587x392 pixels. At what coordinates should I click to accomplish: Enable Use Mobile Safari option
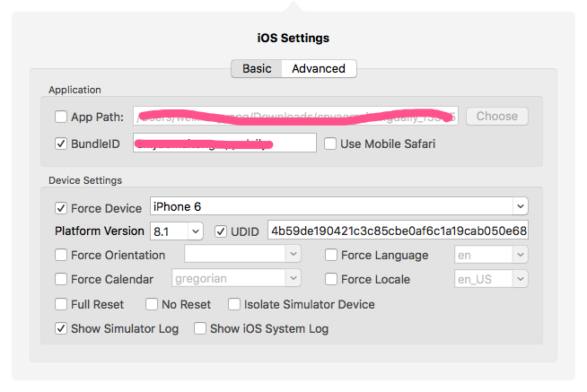(x=331, y=144)
